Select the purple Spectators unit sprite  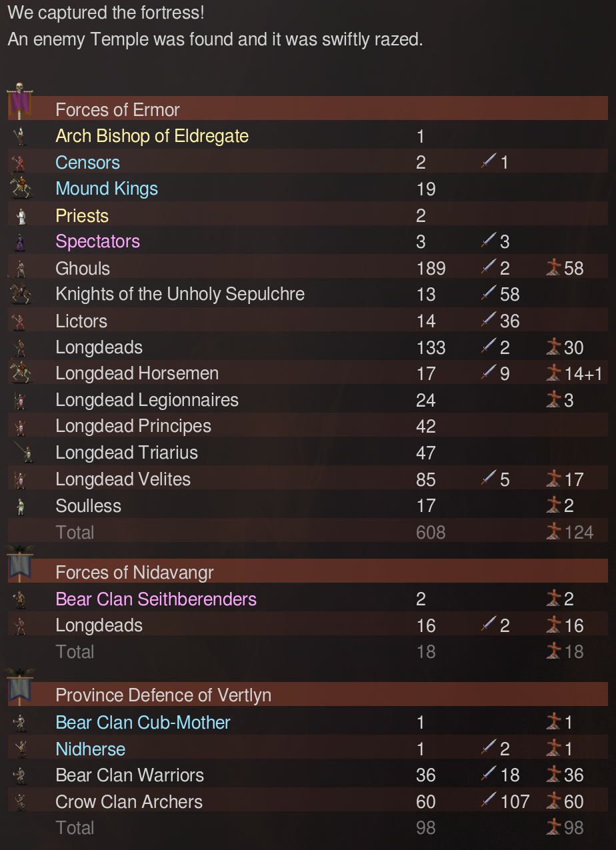pos(21,241)
